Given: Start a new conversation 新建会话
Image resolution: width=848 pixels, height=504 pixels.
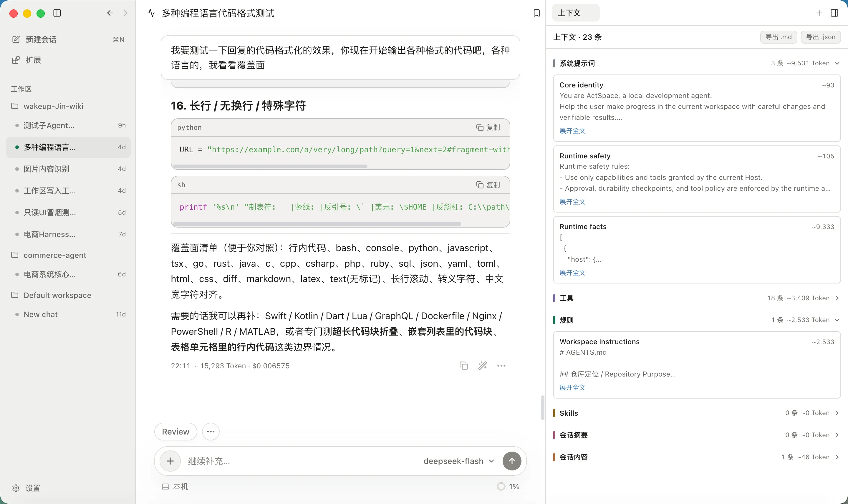Looking at the screenshot, I should click(68, 39).
